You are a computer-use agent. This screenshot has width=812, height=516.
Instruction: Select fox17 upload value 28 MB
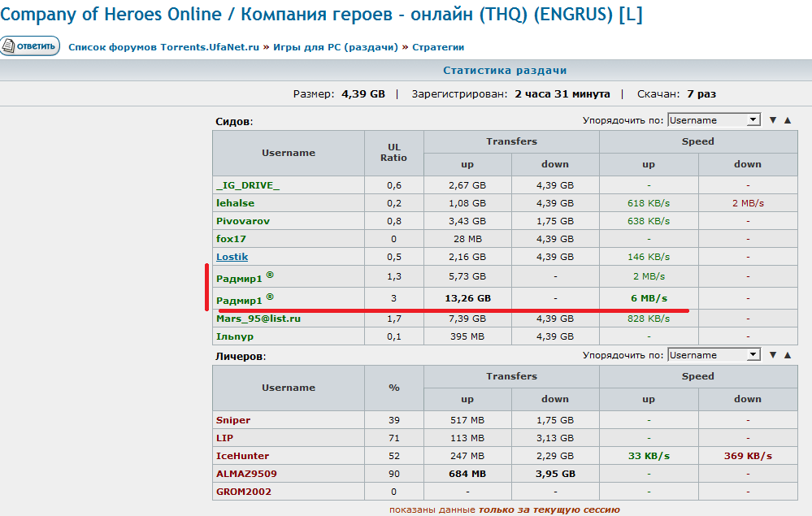click(467, 239)
